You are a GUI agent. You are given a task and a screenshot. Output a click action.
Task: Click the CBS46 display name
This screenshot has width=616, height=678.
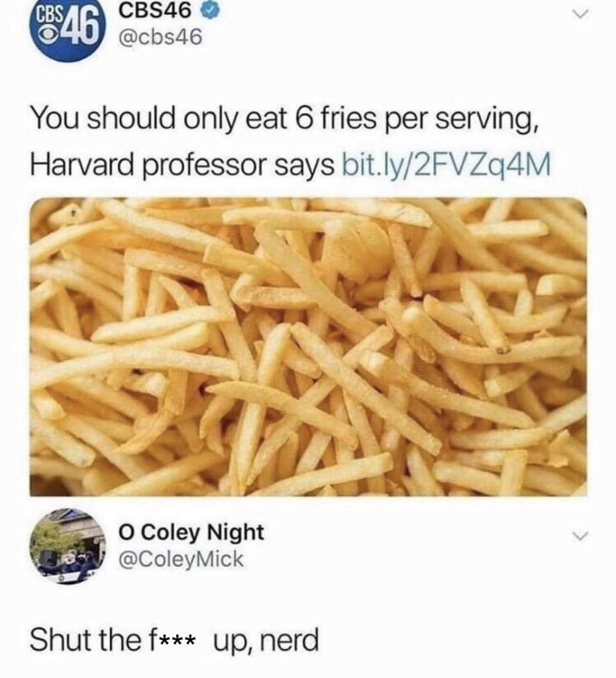click(155, 12)
